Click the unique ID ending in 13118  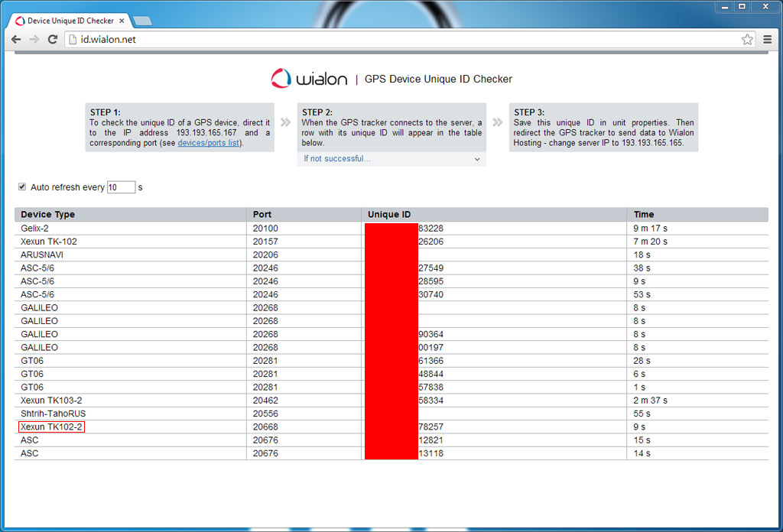coord(431,453)
